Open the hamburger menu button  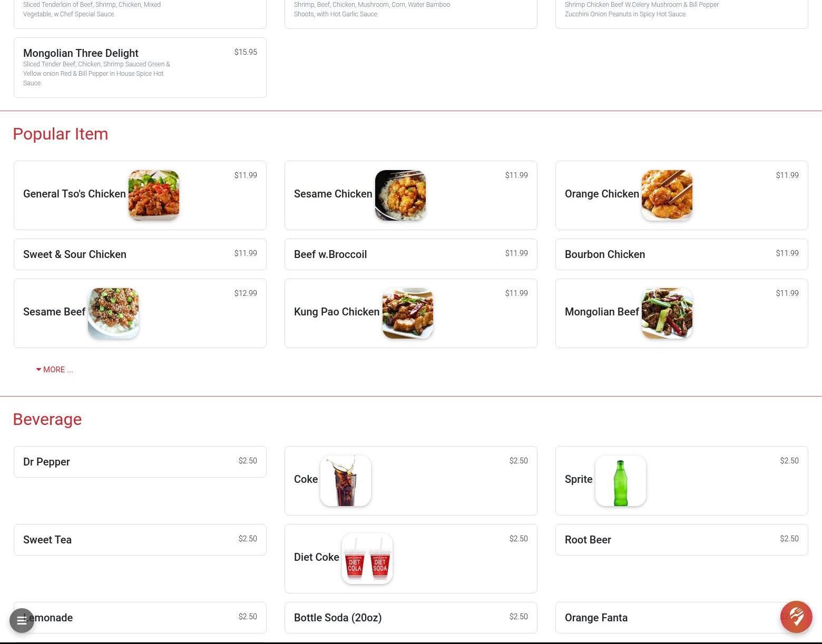tap(22, 621)
